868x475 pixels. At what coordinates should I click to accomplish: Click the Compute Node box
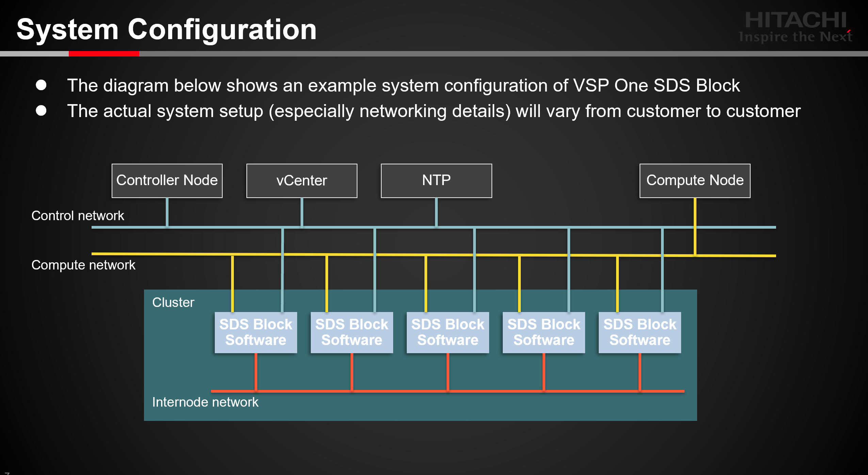point(695,181)
